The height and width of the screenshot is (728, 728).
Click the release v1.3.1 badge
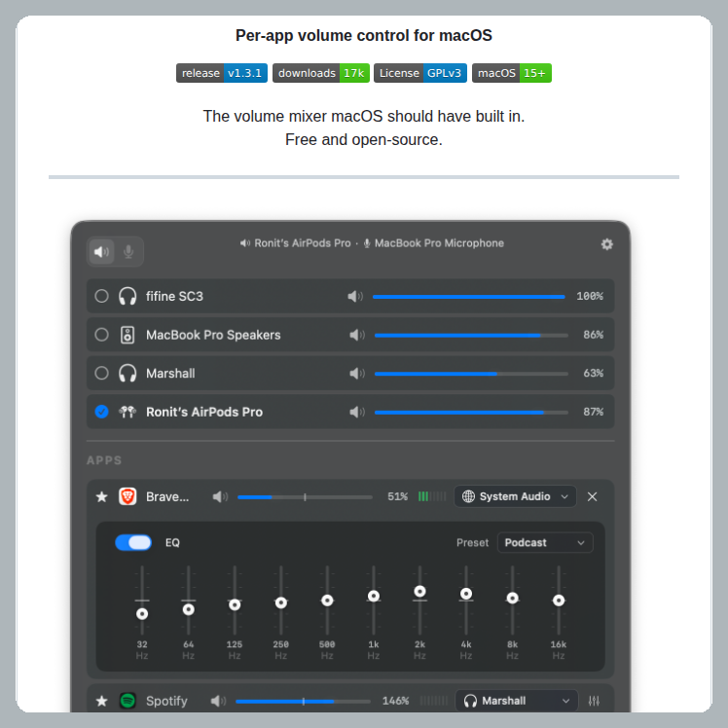222,73
